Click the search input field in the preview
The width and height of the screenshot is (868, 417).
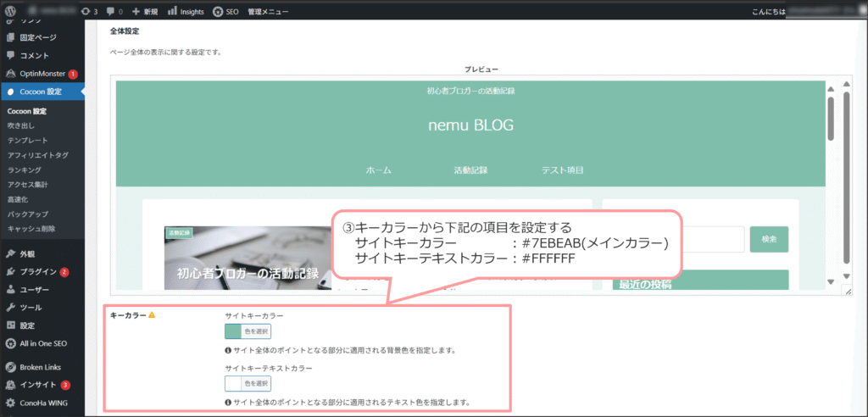712,239
